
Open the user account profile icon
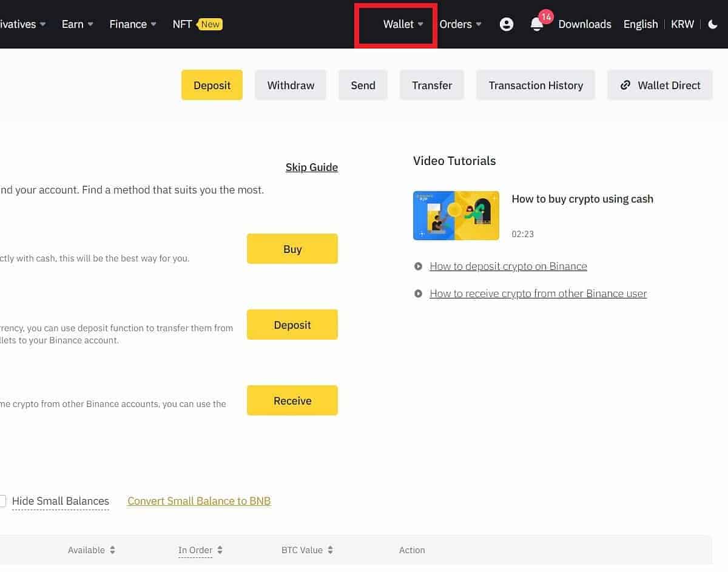pyautogui.click(x=507, y=24)
